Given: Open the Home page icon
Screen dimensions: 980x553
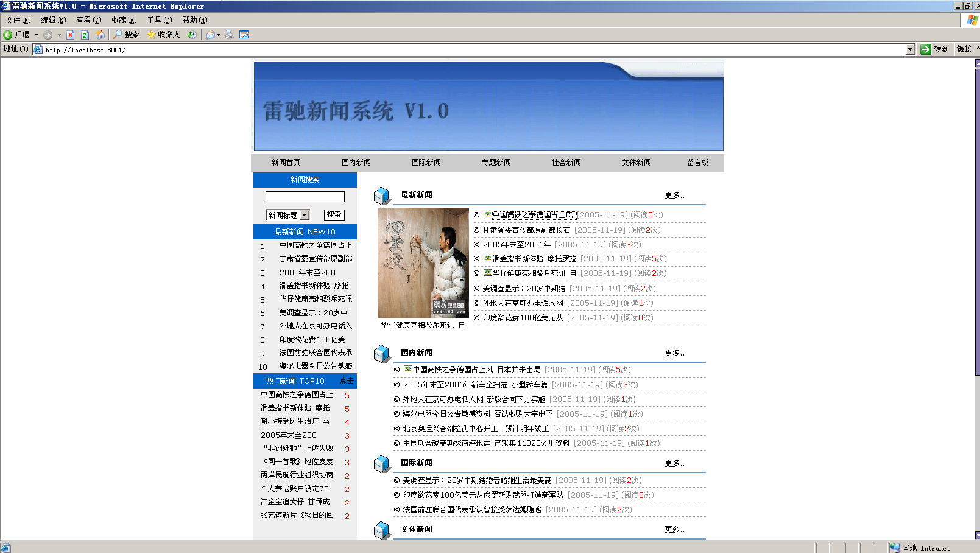Looking at the screenshot, I should coord(99,35).
